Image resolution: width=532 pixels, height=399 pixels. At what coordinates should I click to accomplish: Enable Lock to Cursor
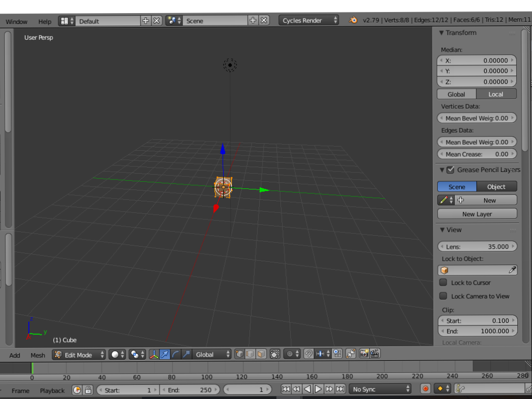point(444,283)
